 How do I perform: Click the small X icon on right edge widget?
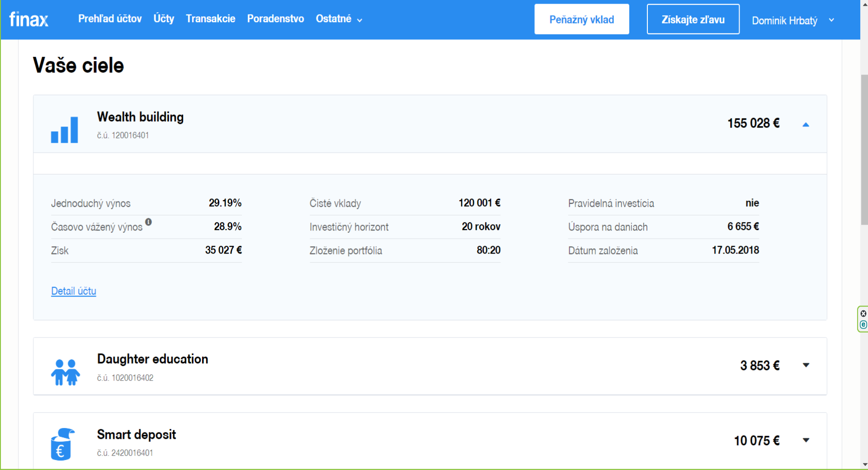pyautogui.click(x=863, y=314)
